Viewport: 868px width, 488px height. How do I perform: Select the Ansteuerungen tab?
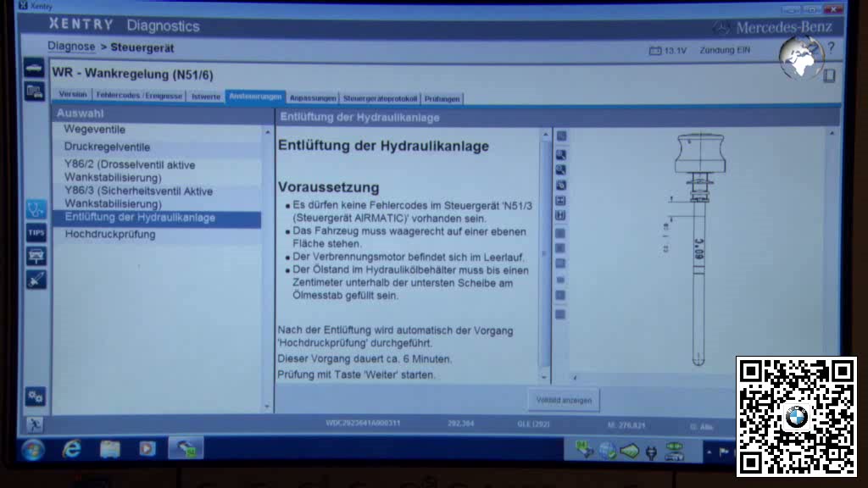255,97
